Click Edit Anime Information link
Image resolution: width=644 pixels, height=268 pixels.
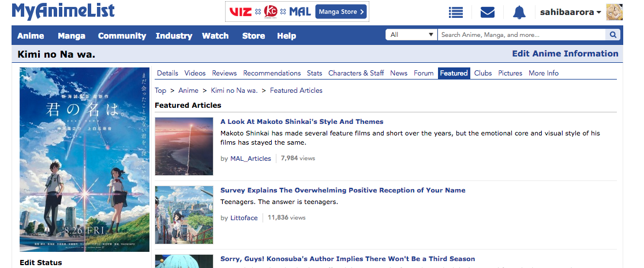click(x=565, y=54)
